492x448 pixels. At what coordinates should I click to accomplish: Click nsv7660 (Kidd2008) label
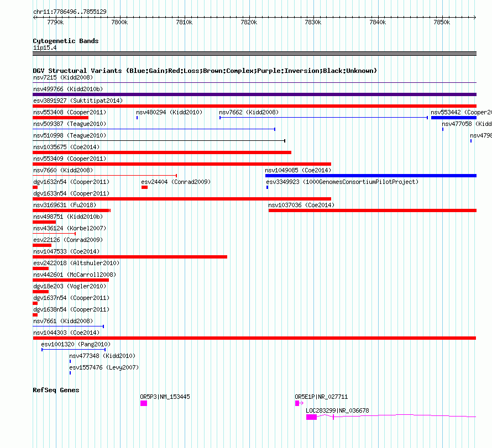63,170
